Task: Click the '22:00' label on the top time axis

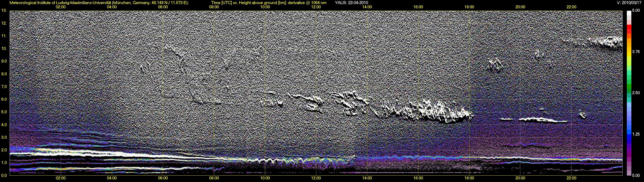Action: [x=571, y=7]
